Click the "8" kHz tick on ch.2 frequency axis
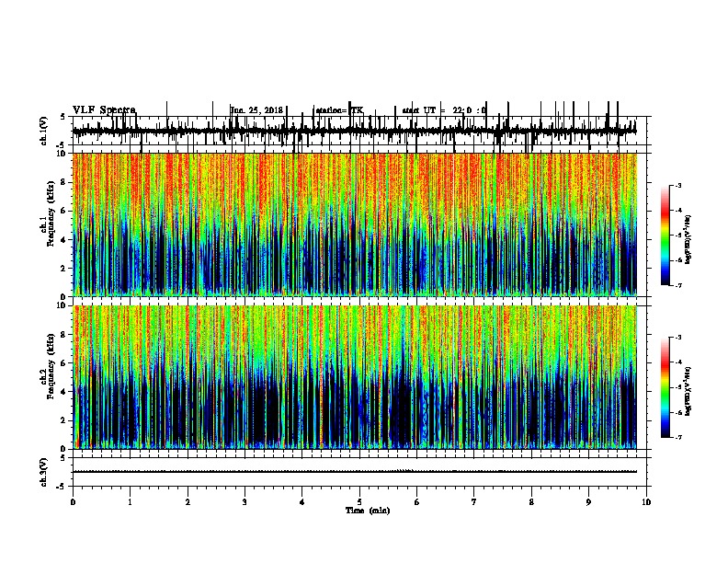 (x=63, y=335)
